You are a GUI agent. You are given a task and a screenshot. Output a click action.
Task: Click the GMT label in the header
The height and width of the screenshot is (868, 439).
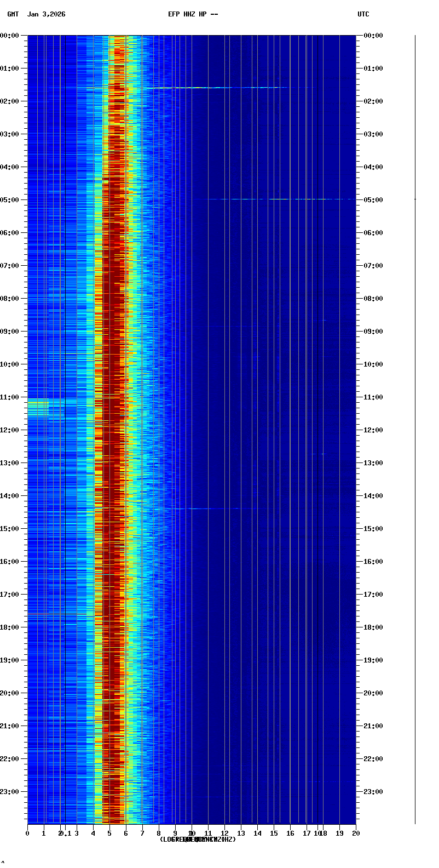(13, 14)
